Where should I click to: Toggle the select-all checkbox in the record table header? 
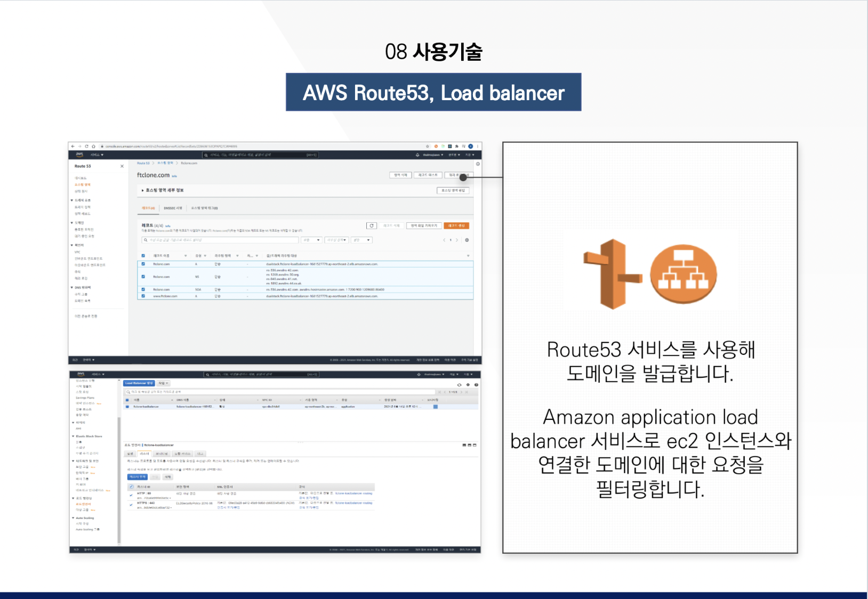[x=143, y=256]
